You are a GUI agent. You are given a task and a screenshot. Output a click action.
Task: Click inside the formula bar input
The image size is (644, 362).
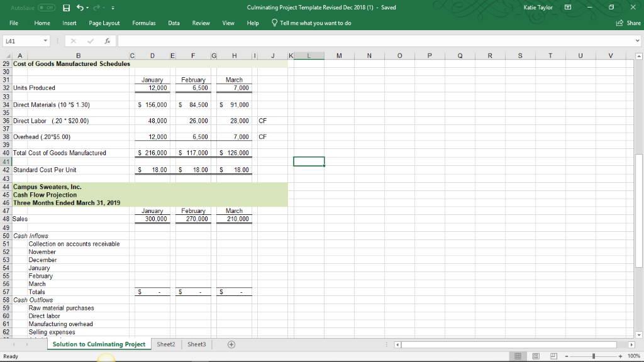coord(376,41)
